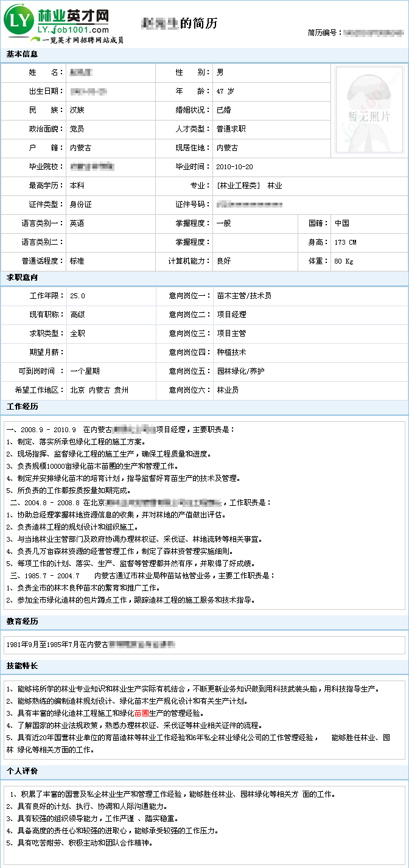
Task: Click the [林业工程类] 林业 major value
Action: point(249,186)
